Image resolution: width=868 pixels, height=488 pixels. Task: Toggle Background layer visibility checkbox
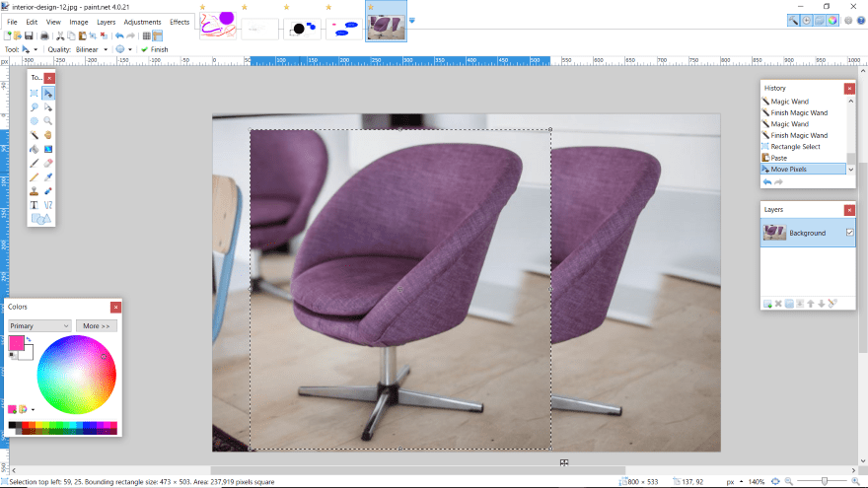pyautogui.click(x=849, y=233)
